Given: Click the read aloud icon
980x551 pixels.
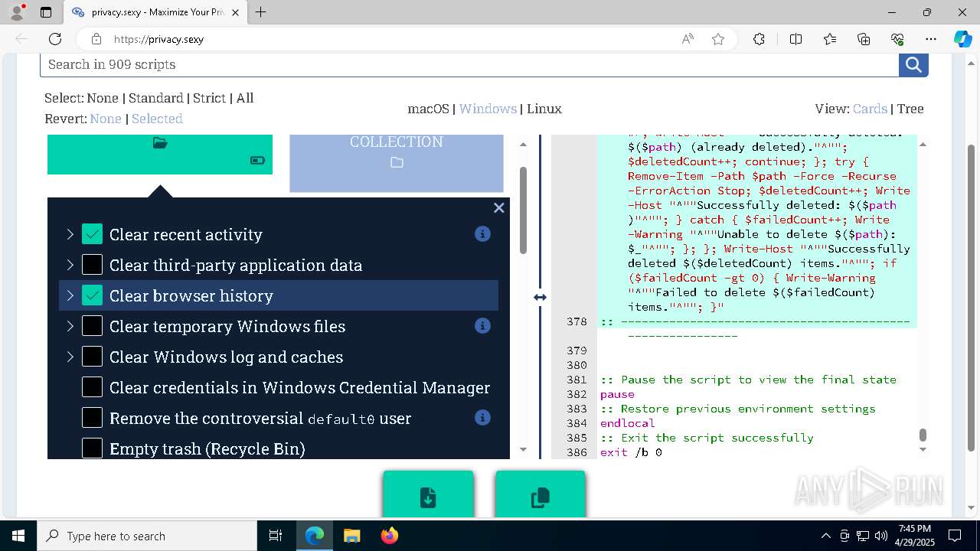Looking at the screenshot, I should tap(688, 39).
